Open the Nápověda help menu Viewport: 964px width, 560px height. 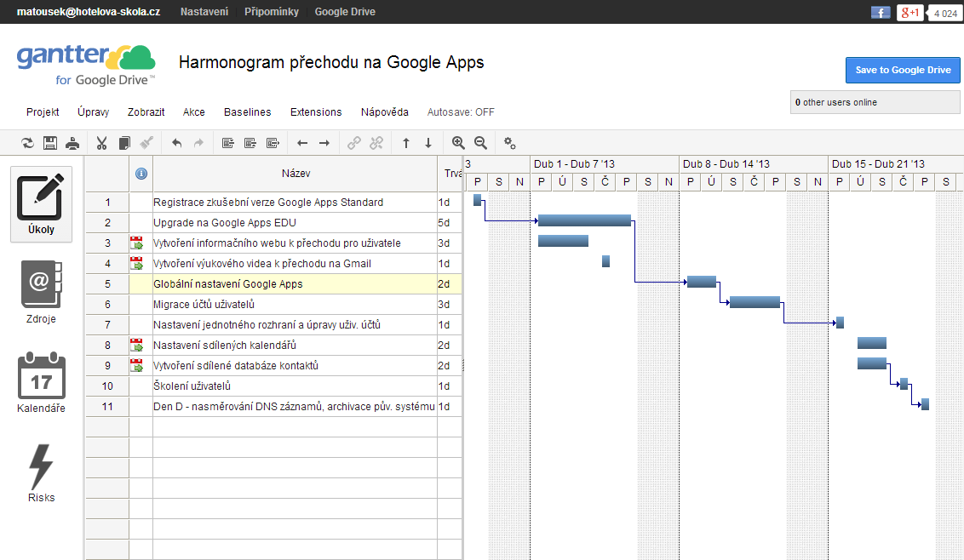[x=385, y=111]
